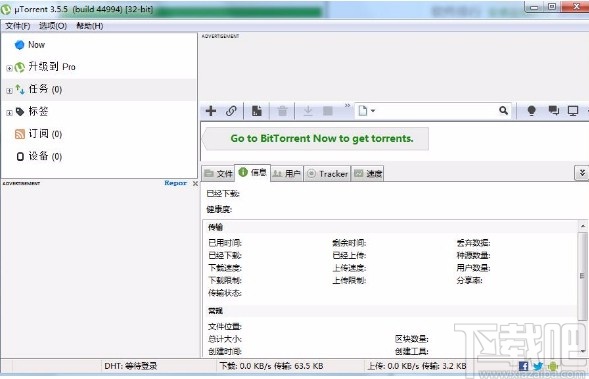Click the remote monitor icon

573,111
